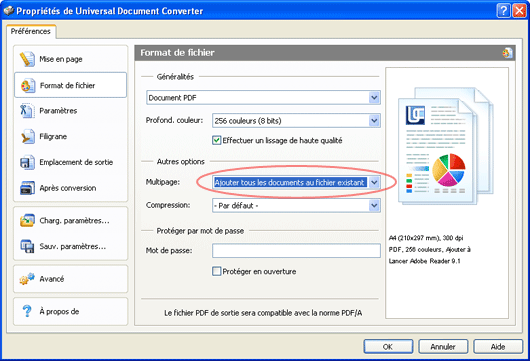Select the Préférences tab

(30, 31)
